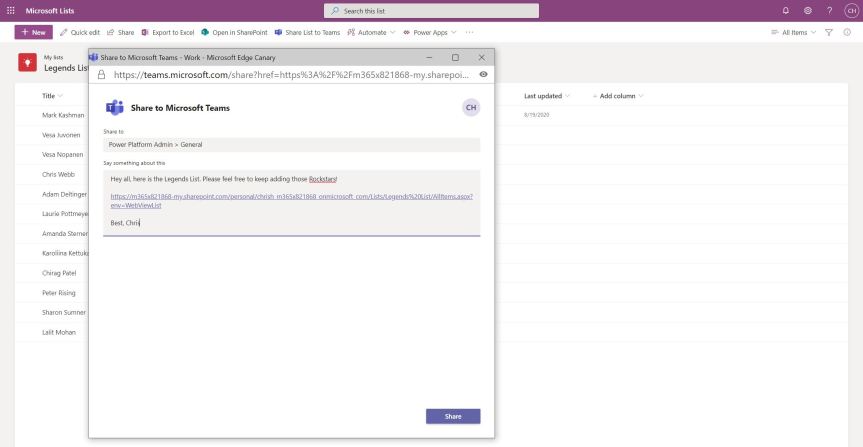Click Share in the Lists command bar
Image resolution: width=863 pixels, height=447 pixels.
(x=121, y=32)
